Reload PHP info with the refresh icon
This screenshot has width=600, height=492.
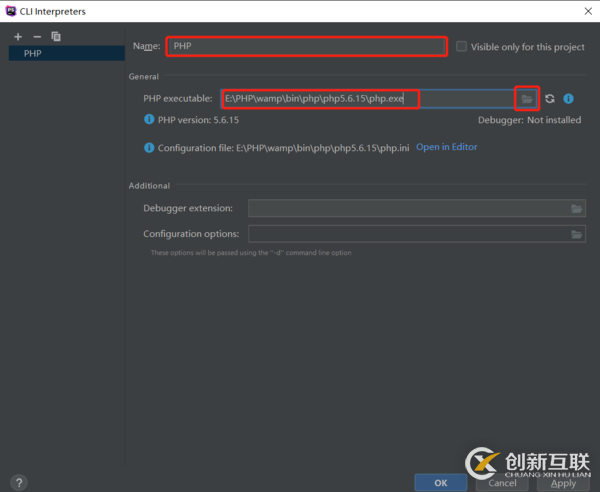[550, 99]
